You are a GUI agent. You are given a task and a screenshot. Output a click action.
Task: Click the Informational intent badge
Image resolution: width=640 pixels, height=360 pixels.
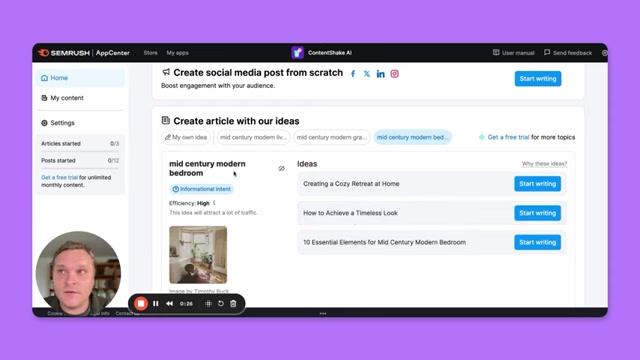tap(202, 189)
